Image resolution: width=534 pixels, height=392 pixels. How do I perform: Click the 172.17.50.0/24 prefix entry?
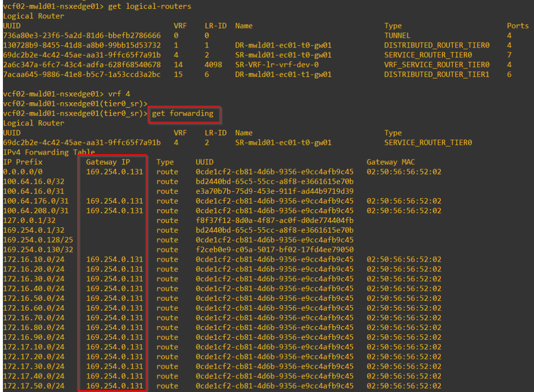click(x=33, y=386)
